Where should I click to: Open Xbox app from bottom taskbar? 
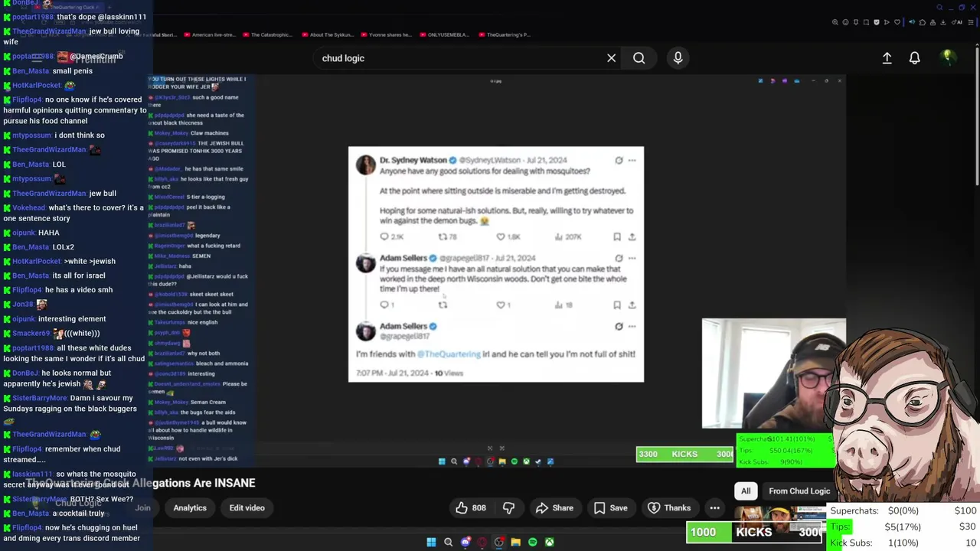(549, 542)
